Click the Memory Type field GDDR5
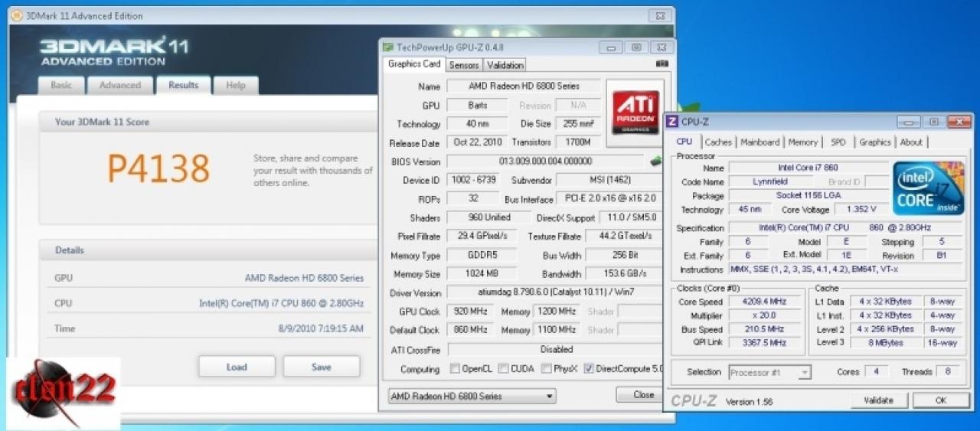The image size is (980, 431). (x=482, y=255)
